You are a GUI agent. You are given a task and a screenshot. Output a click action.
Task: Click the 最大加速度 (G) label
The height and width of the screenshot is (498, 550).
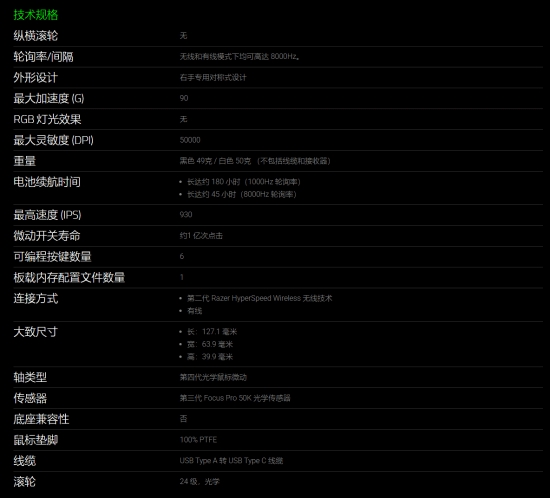[x=49, y=99]
